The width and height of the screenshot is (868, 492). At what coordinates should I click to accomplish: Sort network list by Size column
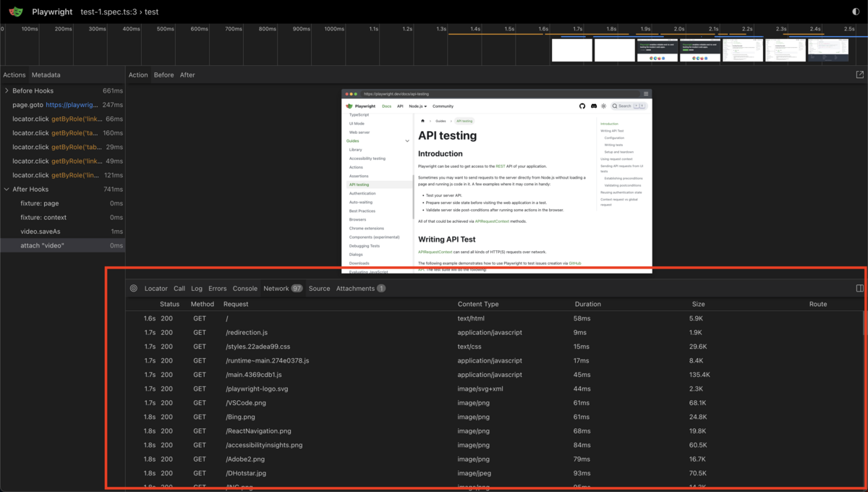698,304
